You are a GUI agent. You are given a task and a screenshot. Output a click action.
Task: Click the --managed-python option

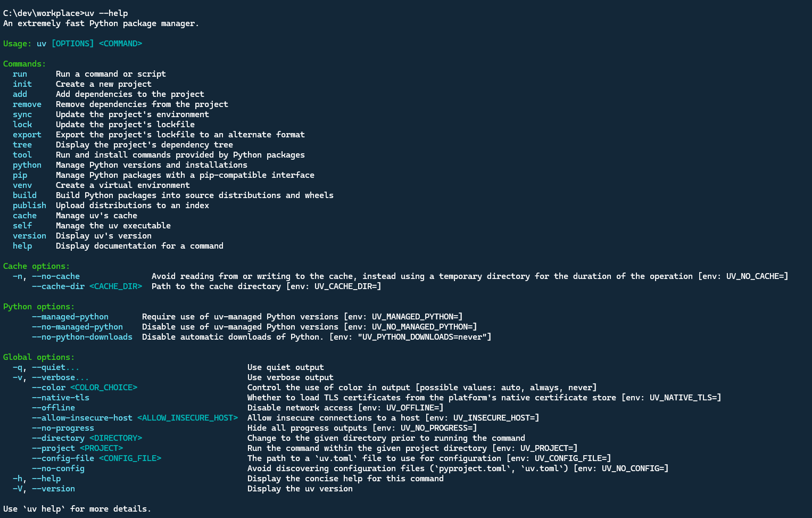[x=70, y=317]
